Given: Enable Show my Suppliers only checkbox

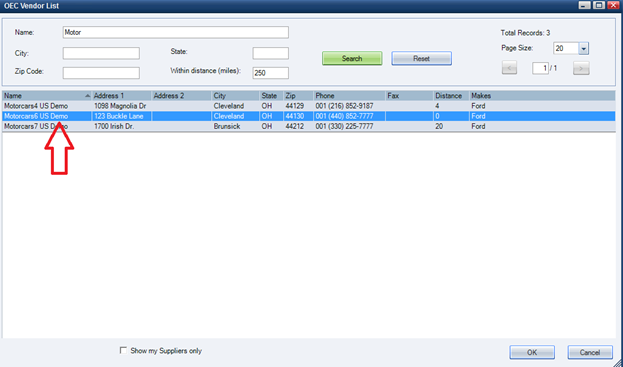Looking at the screenshot, I should click(123, 350).
